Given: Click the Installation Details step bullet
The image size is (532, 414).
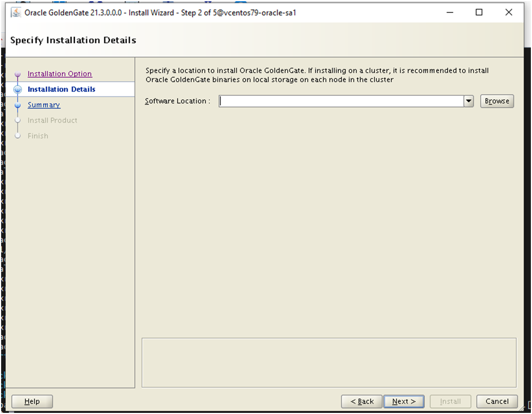Looking at the screenshot, I should pyautogui.click(x=17, y=90).
